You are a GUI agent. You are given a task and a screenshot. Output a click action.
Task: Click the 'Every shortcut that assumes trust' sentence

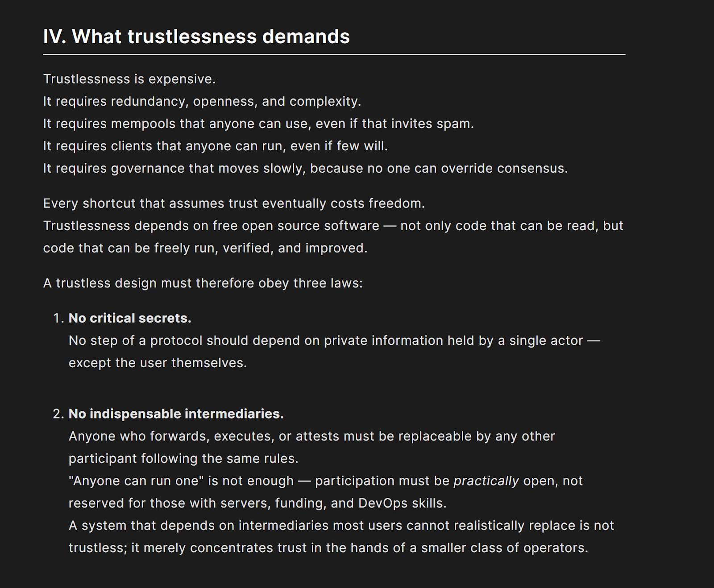click(x=234, y=203)
